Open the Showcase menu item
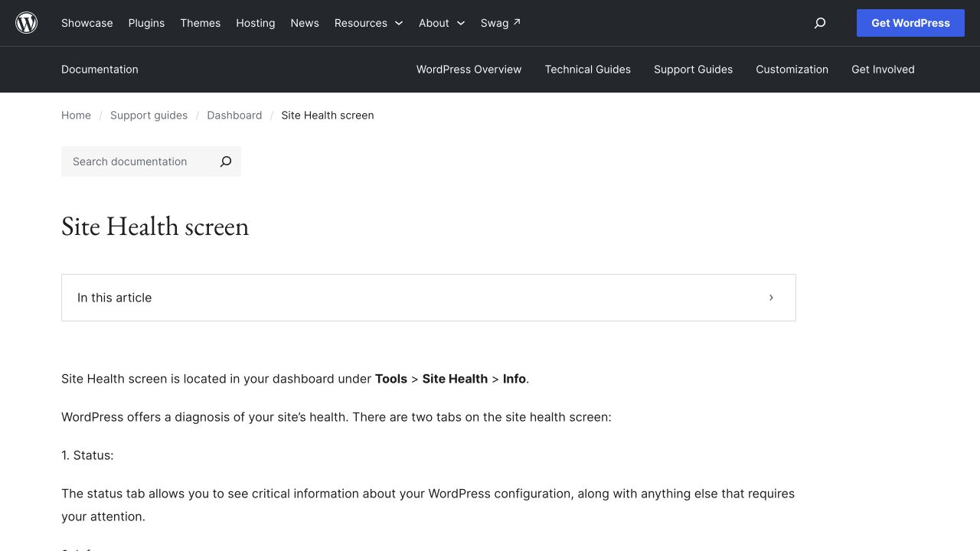The width and height of the screenshot is (980, 551). (87, 23)
